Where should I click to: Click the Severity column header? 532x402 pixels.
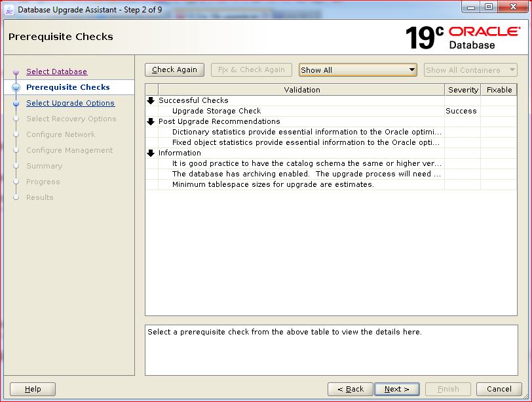(463, 90)
